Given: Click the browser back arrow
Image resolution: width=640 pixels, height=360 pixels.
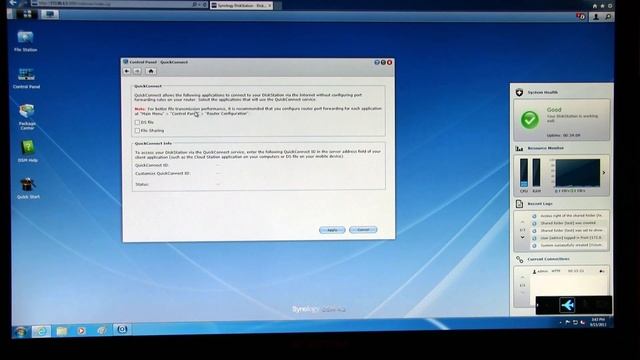Looking at the screenshot, I should (x=12, y=3).
